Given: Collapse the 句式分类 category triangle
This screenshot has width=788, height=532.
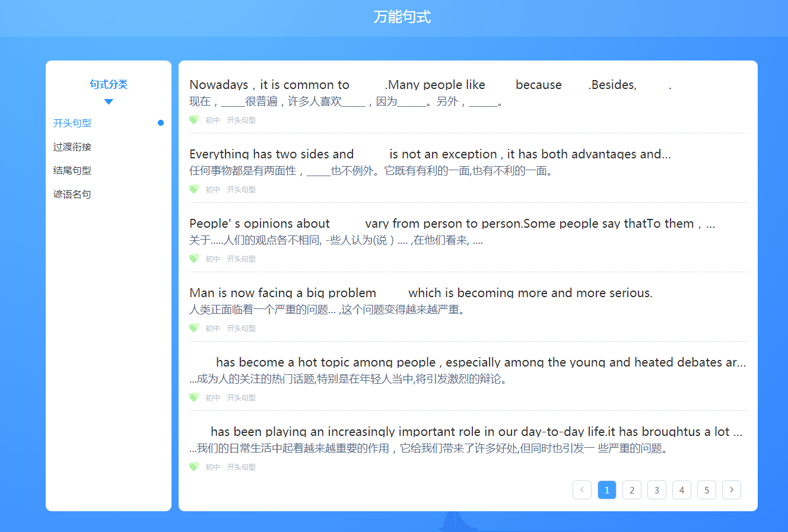Looking at the screenshot, I should tap(109, 101).
